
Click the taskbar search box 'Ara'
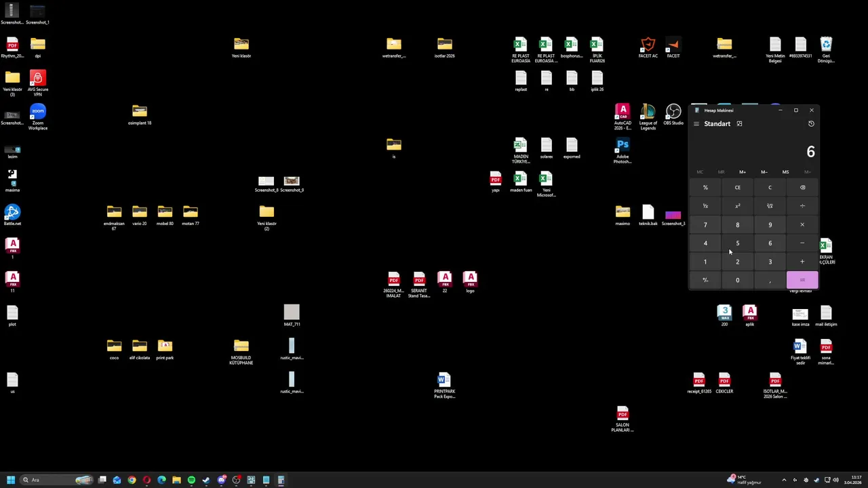click(58, 480)
